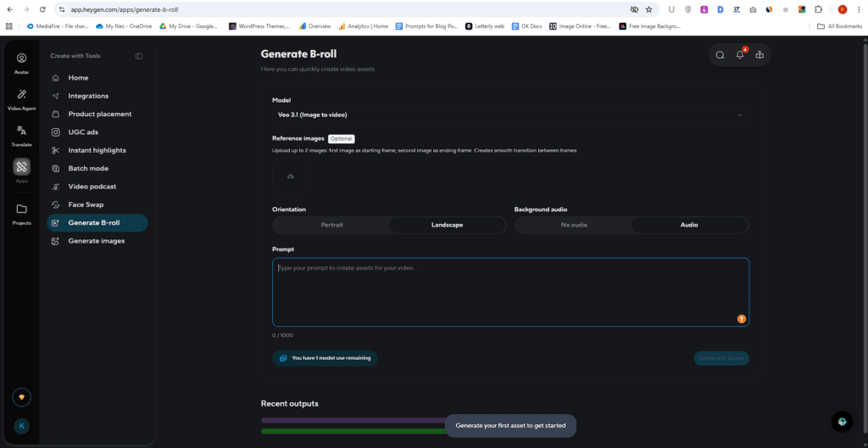Viewport: 868px width, 448px height.
Task: Click the orange arrow icon in prompt box
Action: point(741,319)
